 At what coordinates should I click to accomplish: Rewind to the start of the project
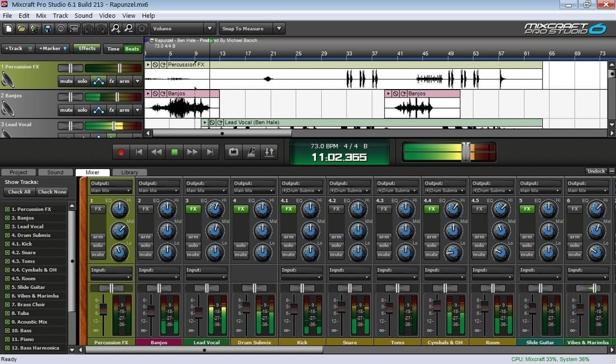coord(139,152)
